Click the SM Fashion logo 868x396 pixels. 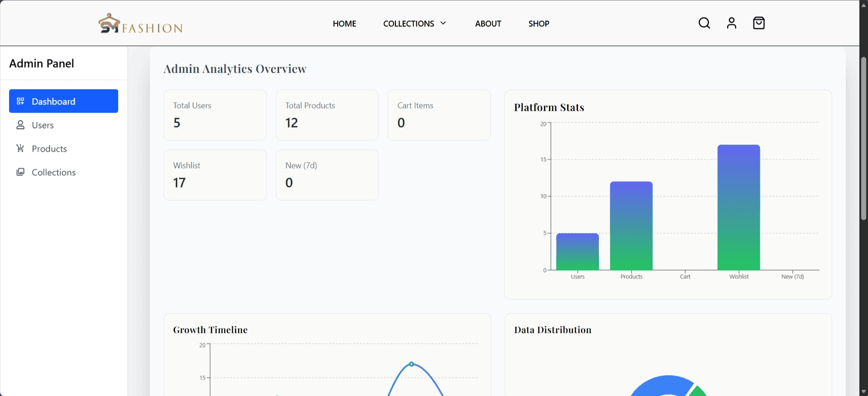coord(140,23)
